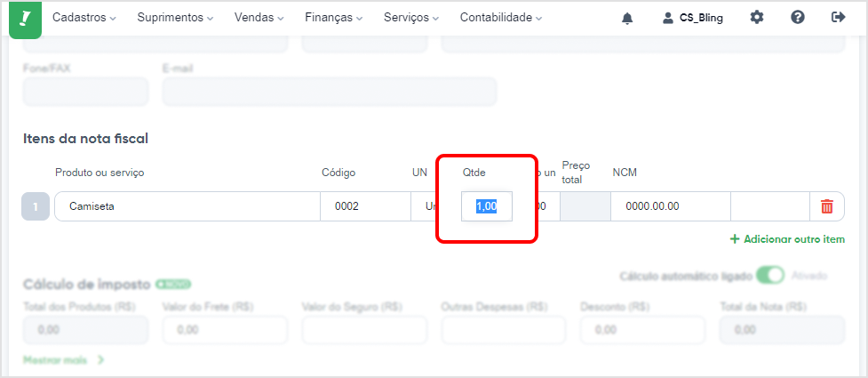The height and width of the screenshot is (378, 868).
Task: Open the notifications bell
Action: pyautogui.click(x=627, y=18)
